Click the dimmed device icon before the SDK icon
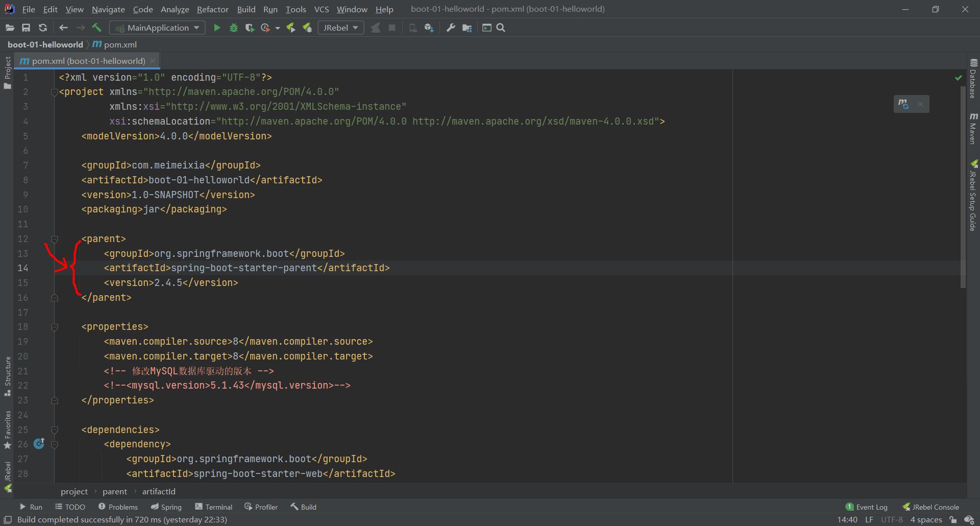Screen dimensions: 980x526 (x=413, y=28)
